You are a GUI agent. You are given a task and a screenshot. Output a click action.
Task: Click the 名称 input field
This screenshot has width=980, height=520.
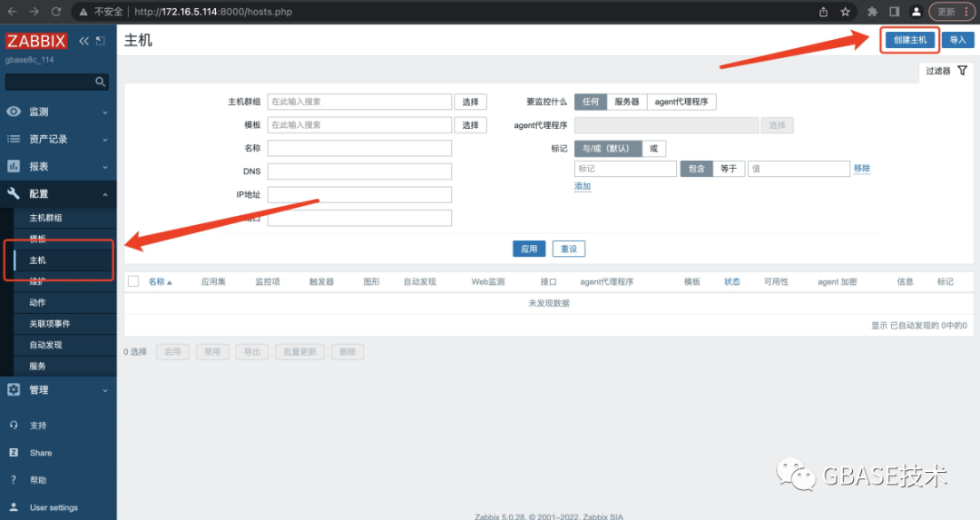(359, 148)
